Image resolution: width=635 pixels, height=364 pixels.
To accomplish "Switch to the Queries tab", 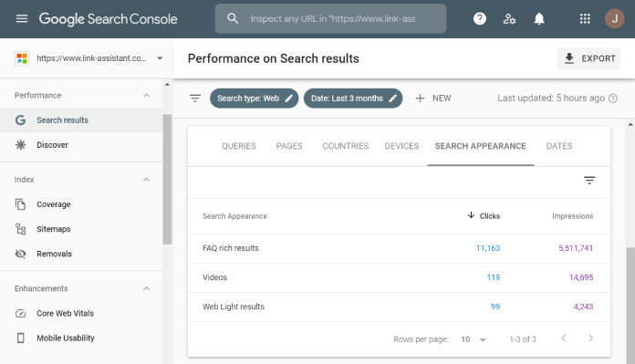I will click(238, 146).
